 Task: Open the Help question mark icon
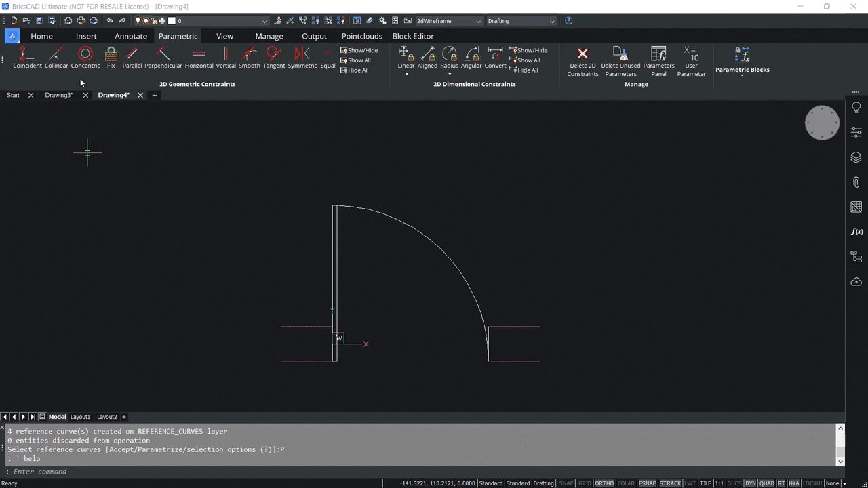pos(569,21)
